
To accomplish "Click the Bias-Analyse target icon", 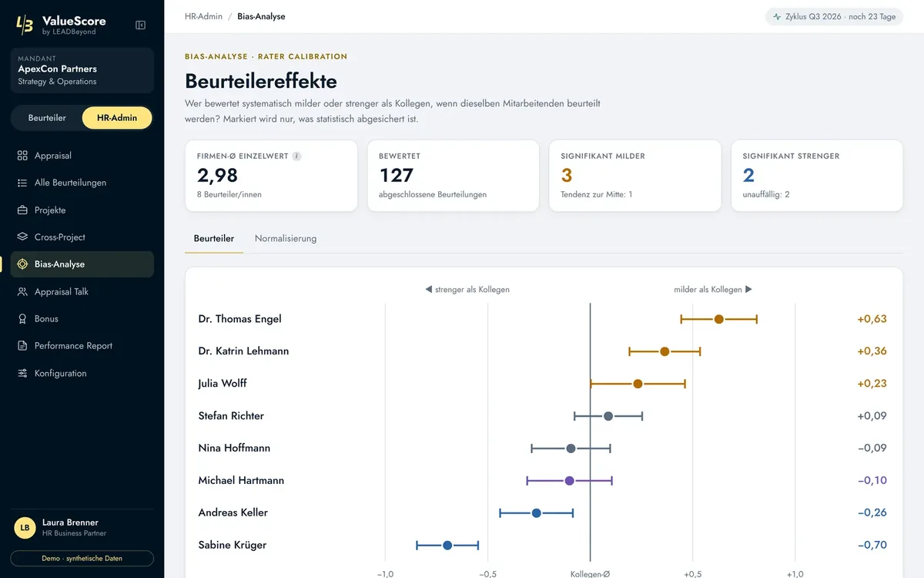I will tap(22, 264).
